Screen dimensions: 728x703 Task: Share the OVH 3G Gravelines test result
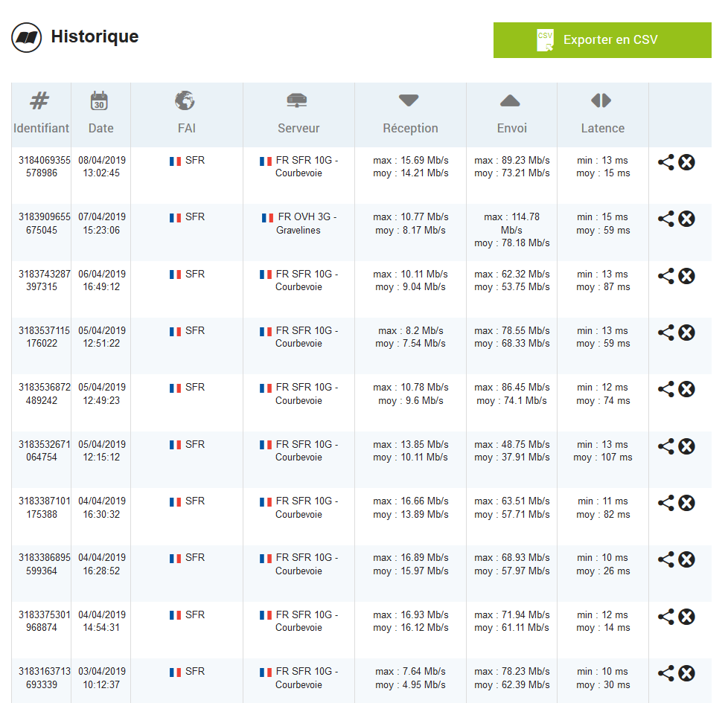click(666, 219)
